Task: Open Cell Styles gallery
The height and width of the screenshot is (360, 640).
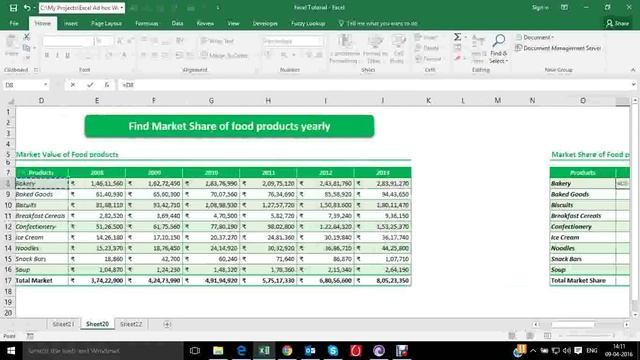Action: (x=397, y=49)
